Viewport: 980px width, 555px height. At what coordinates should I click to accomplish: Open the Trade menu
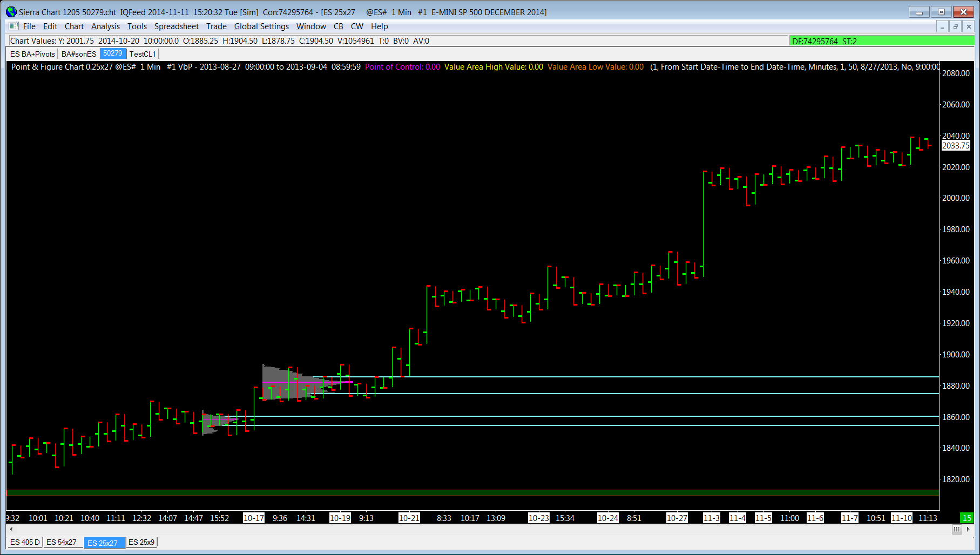pos(217,26)
